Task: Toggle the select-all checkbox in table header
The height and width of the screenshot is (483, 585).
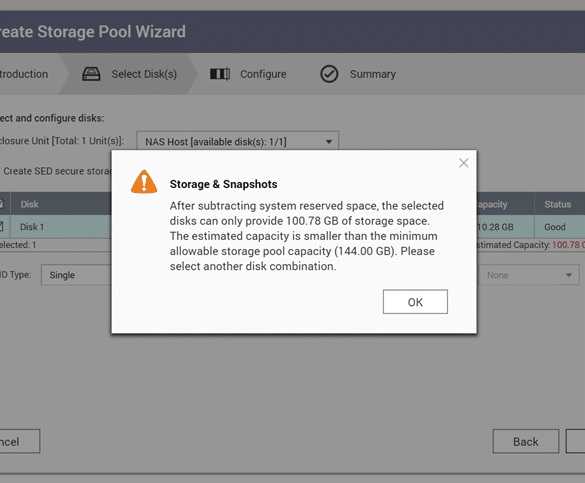Action: tap(1, 204)
